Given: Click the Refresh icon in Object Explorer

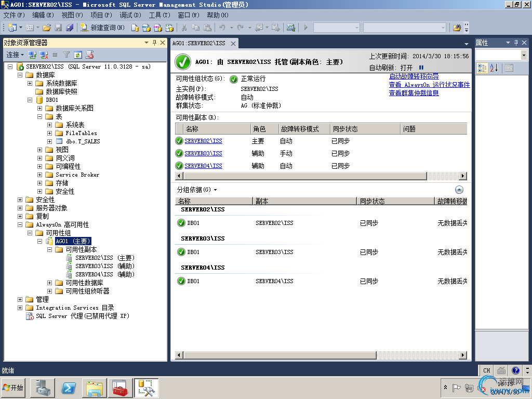Looking at the screenshot, I should coord(78,55).
